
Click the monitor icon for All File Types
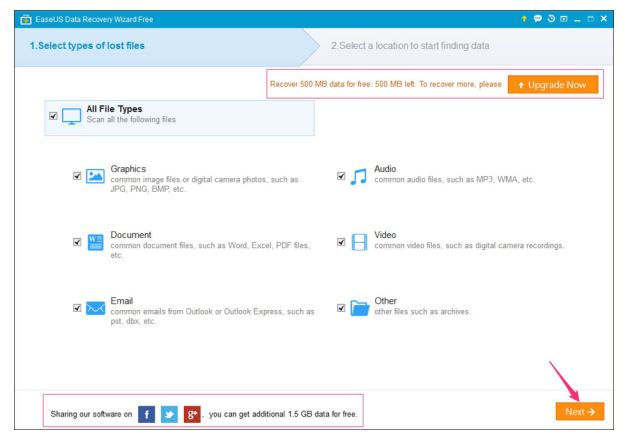point(72,117)
